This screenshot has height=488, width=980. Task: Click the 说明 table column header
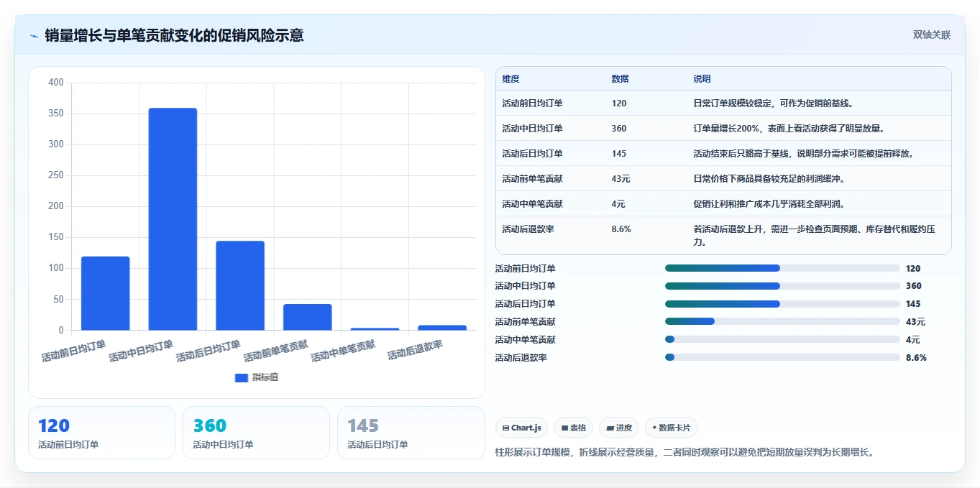pos(702,79)
